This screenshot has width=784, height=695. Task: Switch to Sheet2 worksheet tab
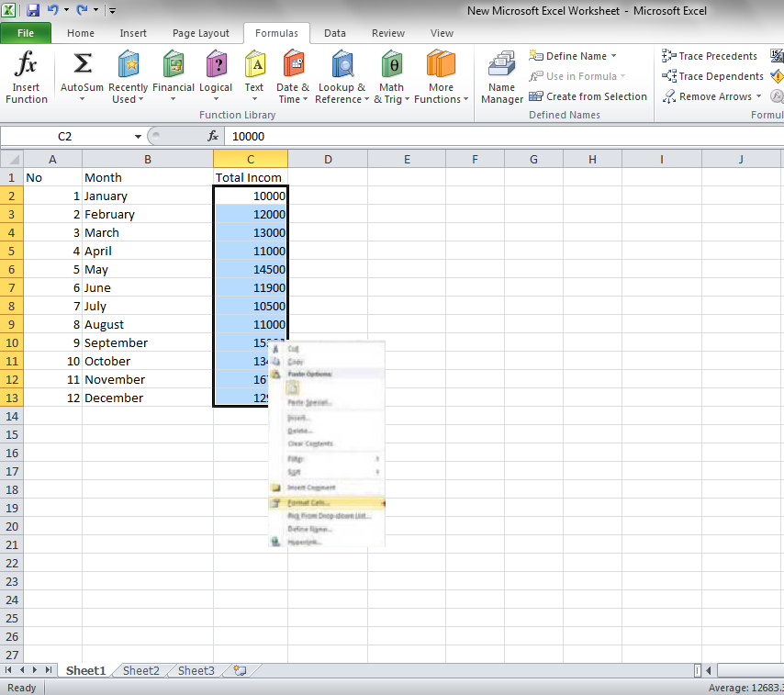[x=140, y=670]
